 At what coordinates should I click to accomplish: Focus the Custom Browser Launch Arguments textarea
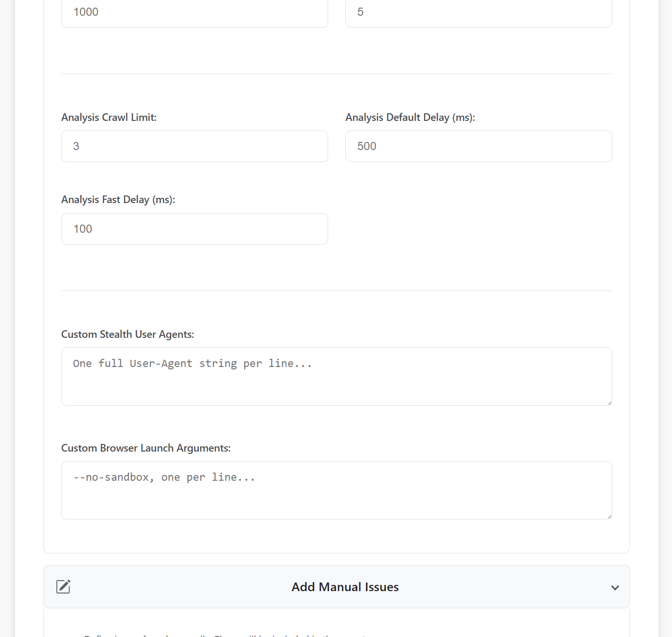click(336, 490)
